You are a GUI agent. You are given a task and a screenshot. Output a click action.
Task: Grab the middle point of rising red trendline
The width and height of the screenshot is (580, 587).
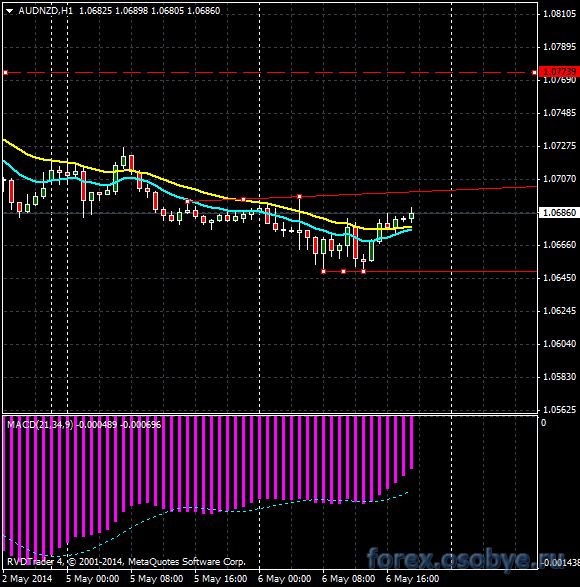tap(243, 200)
